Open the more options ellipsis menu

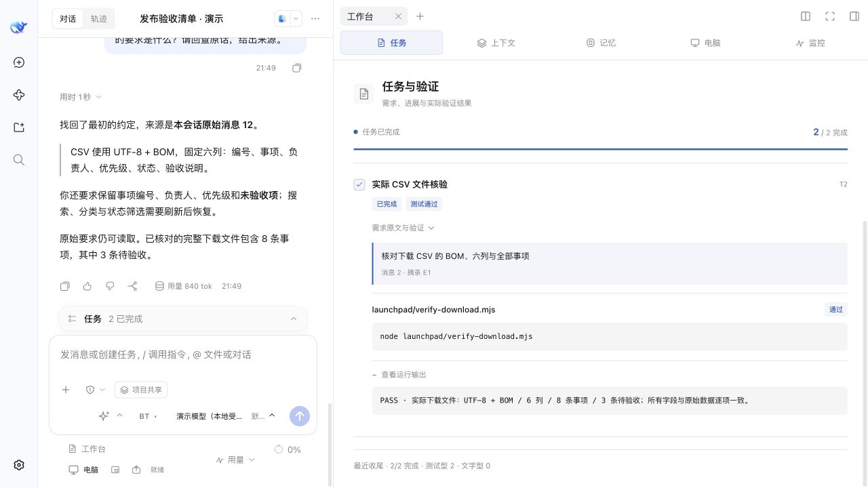point(315,19)
